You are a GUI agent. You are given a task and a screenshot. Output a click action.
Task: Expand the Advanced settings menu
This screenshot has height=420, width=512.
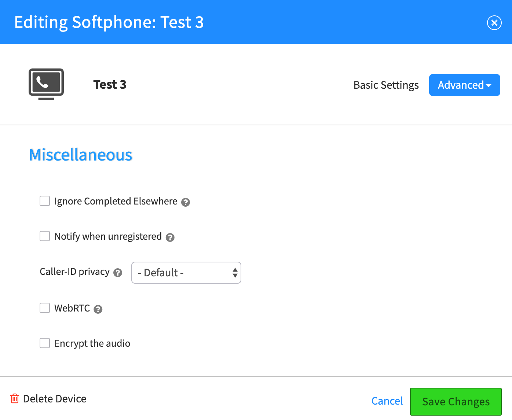point(465,85)
